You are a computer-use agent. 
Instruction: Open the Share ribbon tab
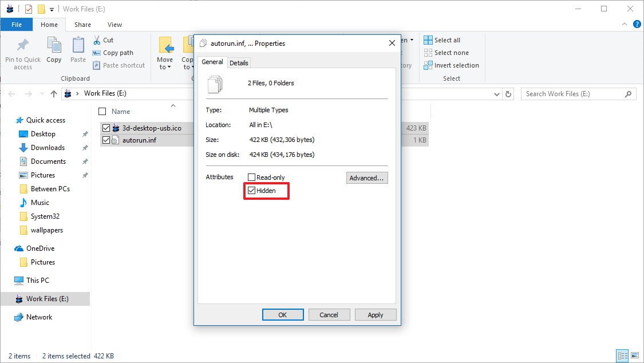coord(82,25)
